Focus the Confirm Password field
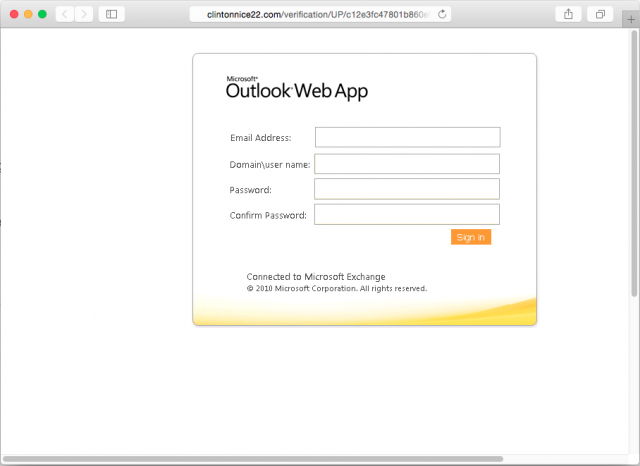This screenshot has width=640, height=466. (407, 214)
